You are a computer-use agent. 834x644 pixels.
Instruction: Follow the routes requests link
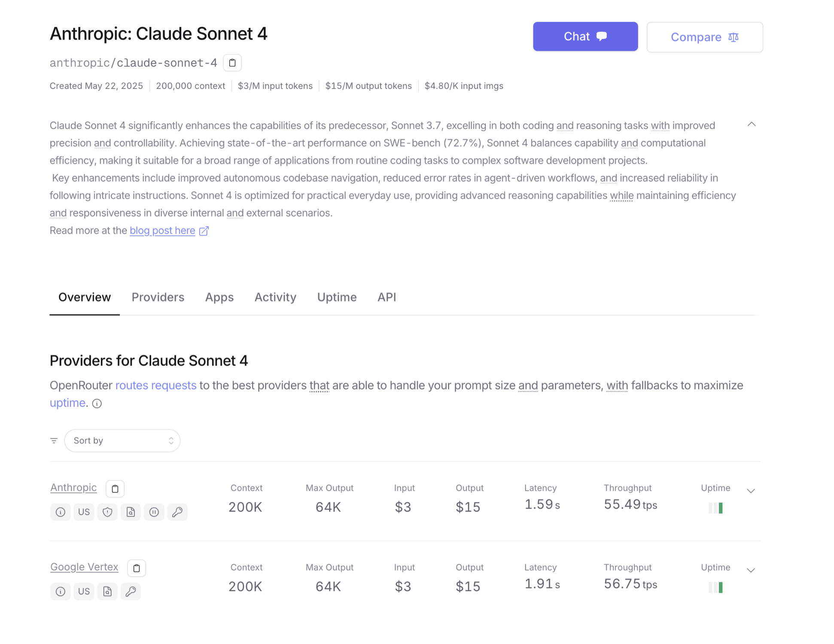click(156, 385)
